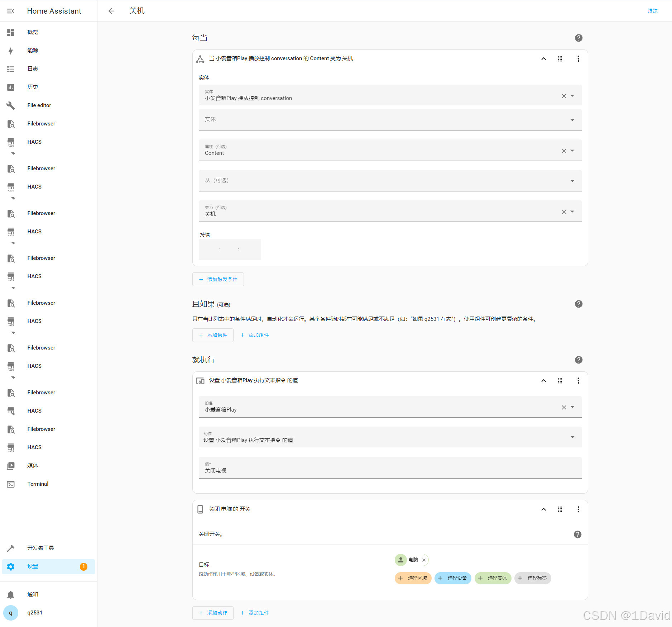672x627 pixels.
Task: Focus the 持续 duration input
Action: tap(230, 250)
